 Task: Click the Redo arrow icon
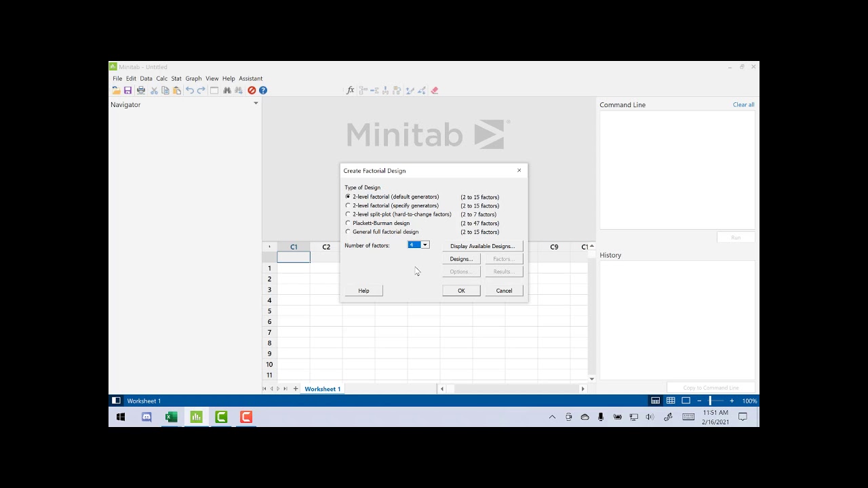point(201,90)
